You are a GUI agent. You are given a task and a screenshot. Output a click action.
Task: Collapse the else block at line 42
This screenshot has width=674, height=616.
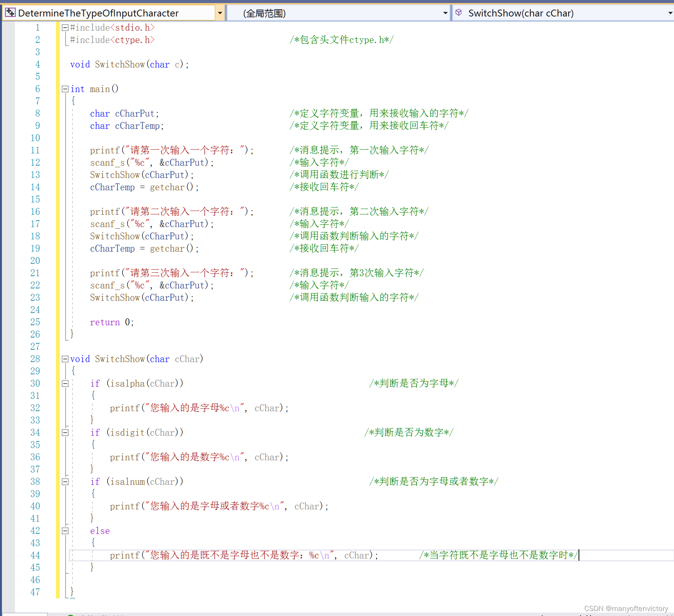pyautogui.click(x=65, y=531)
